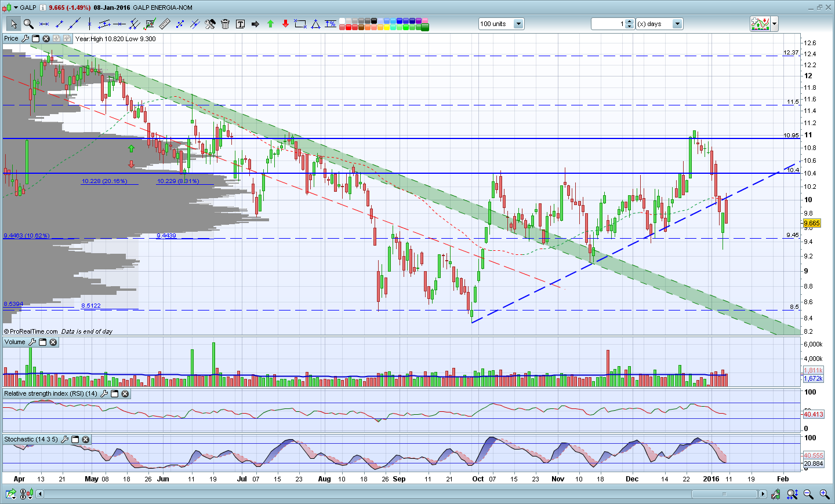
Task: Select the trend line segment tool
Action: coord(59,24)
